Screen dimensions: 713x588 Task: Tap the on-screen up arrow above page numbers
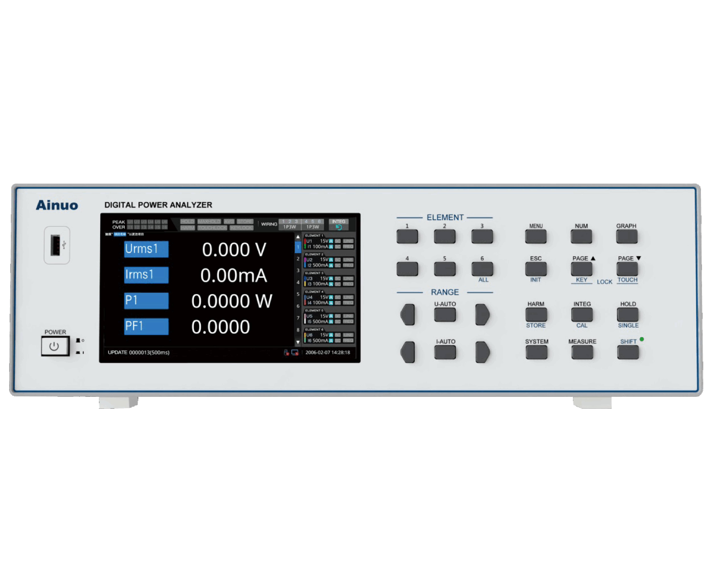click(x=298, y=236)
